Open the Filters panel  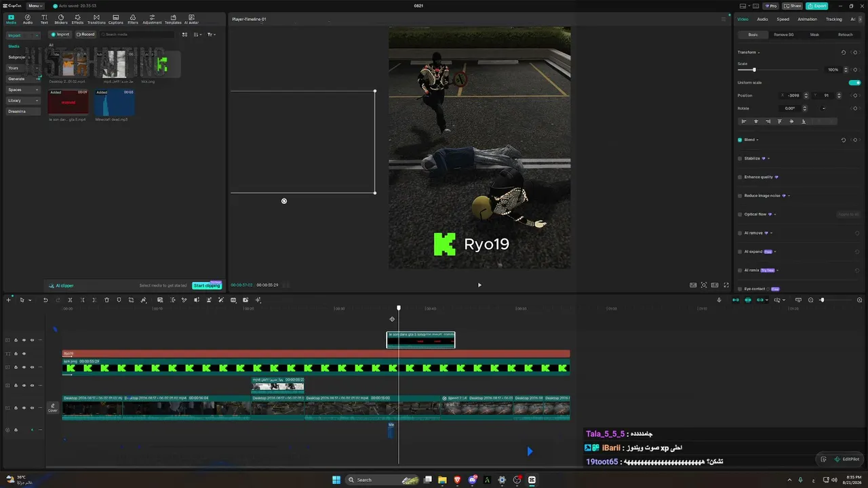click(x=133, y=19)
